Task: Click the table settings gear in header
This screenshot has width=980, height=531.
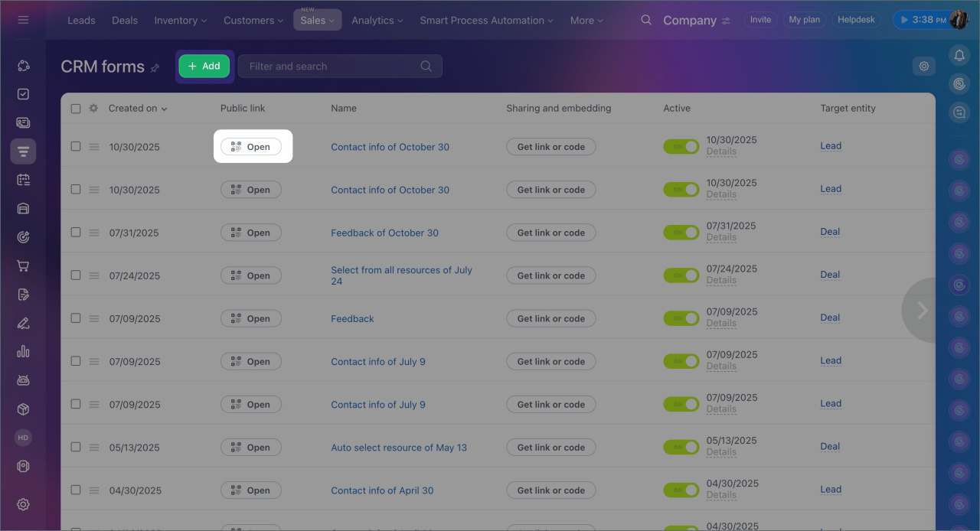Action: [x=93, y=109]
